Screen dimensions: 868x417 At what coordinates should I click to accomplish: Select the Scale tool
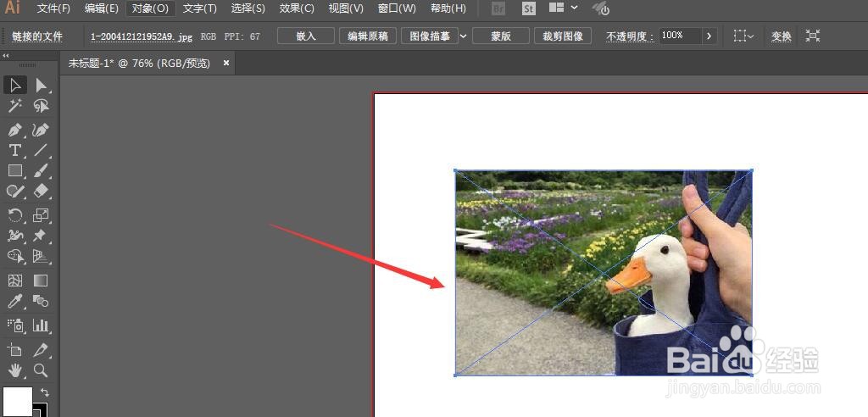(x=41, y=215)
